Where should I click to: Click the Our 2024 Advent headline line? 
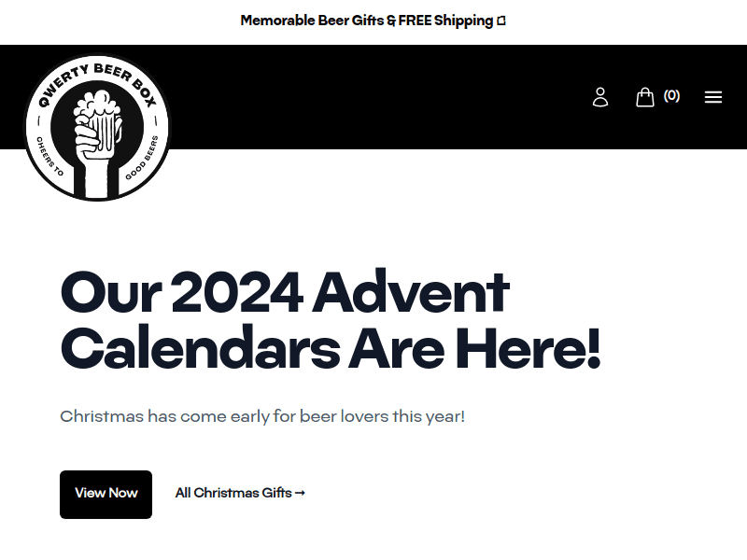285,292
